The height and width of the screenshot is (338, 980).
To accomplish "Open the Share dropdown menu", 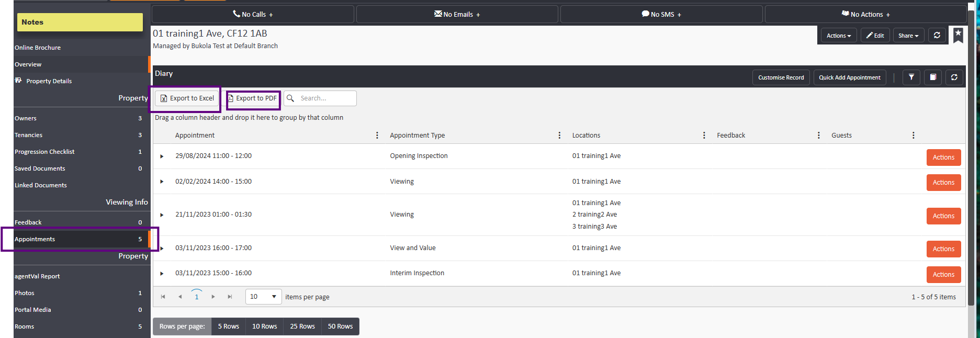I will tap(908, 36).
